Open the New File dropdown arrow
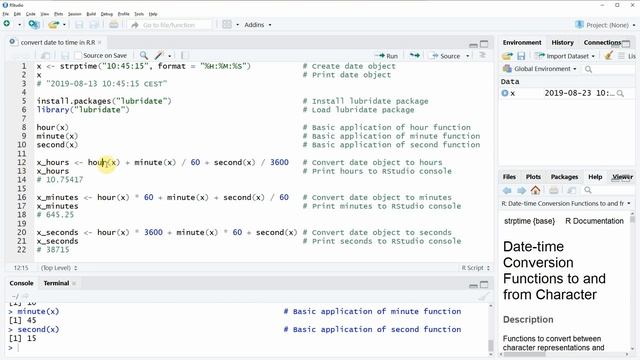The height and width of the screenshot is (360, 640). pyautogui.click(x=19, y=25)
